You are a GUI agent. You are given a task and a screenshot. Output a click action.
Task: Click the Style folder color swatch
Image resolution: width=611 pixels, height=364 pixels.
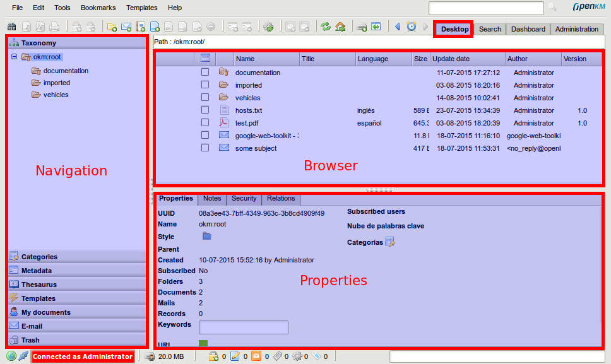207,236
